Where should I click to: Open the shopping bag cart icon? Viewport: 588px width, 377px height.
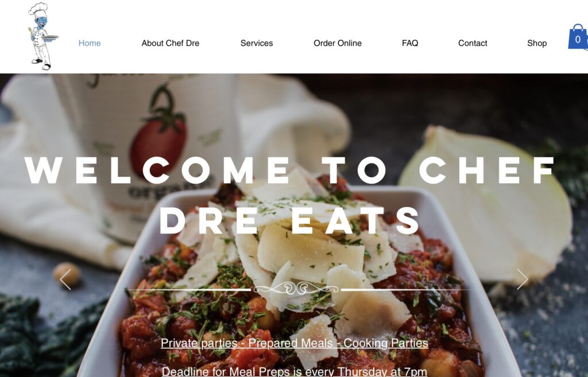click(578, 37)
